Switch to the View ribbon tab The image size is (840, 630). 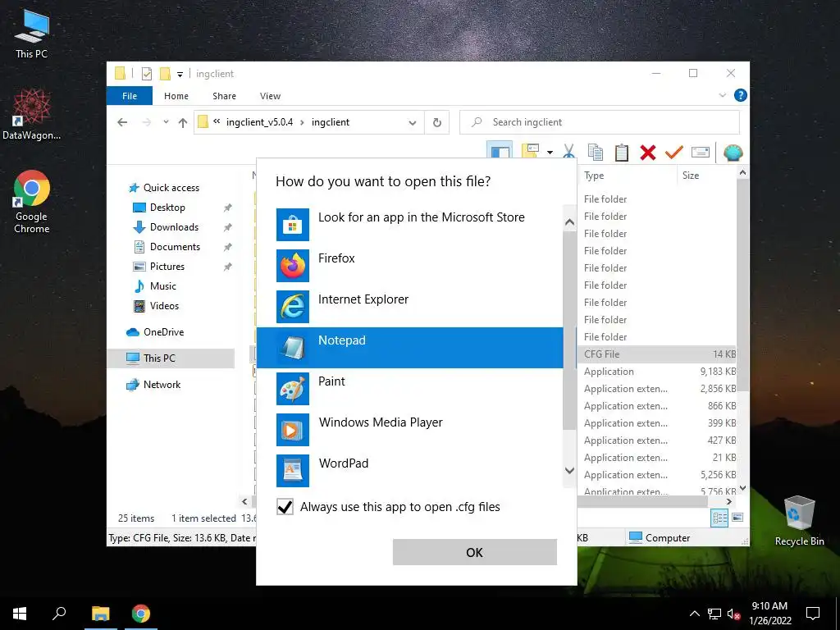270,96
